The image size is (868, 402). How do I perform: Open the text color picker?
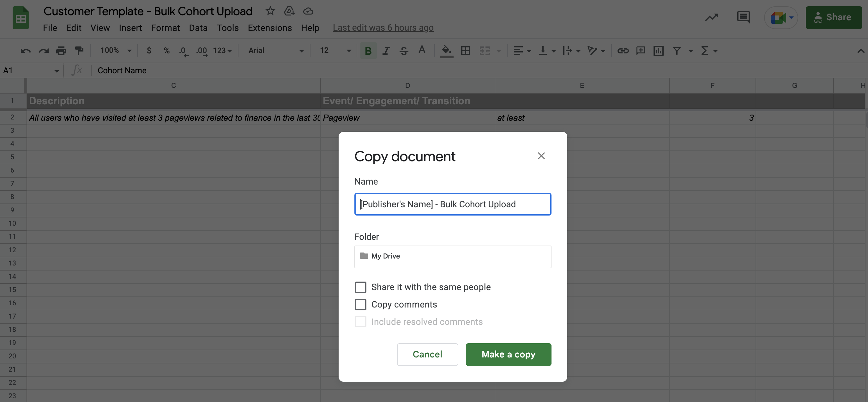coord(422,50)
